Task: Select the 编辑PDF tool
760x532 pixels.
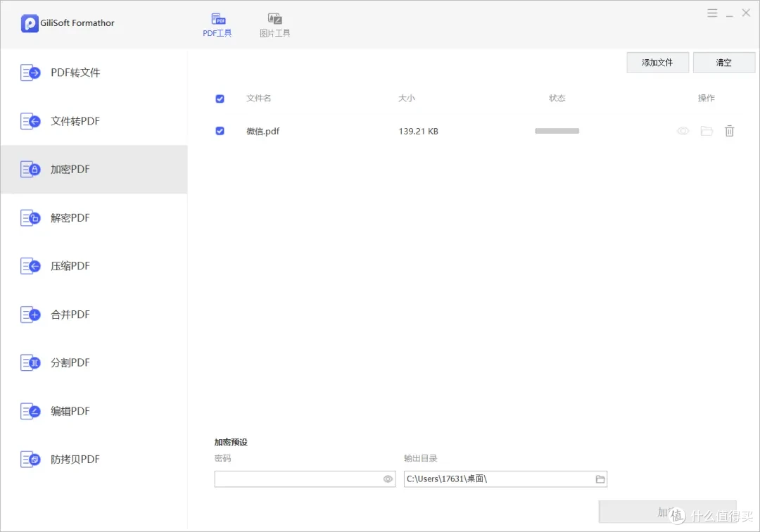Action: [x=70, y=411]
